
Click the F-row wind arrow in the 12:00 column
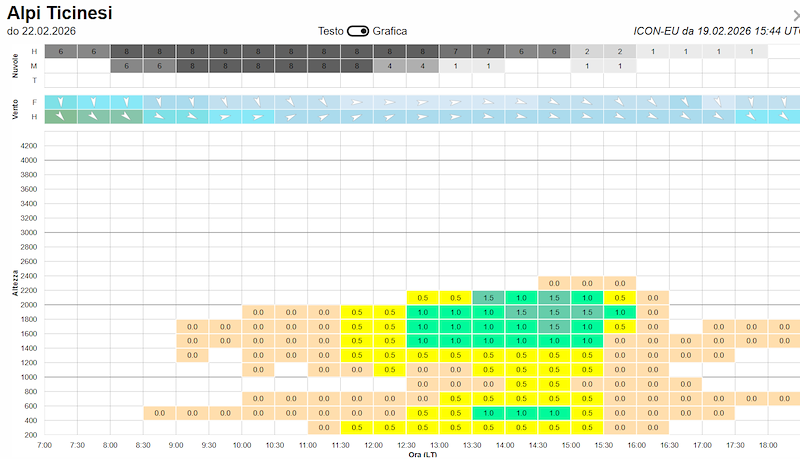[x=390, y=102]
